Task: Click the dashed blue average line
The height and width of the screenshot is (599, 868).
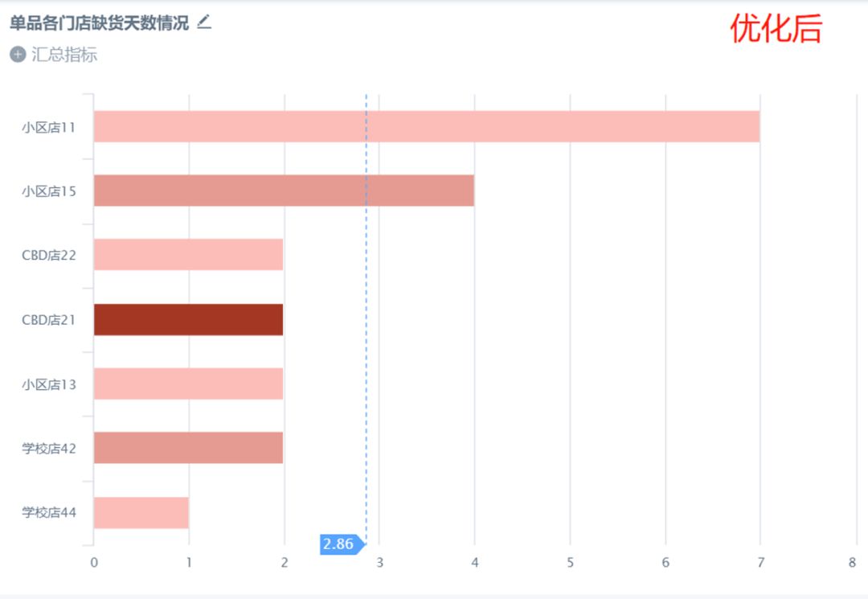Action: [x=366, y=315]
